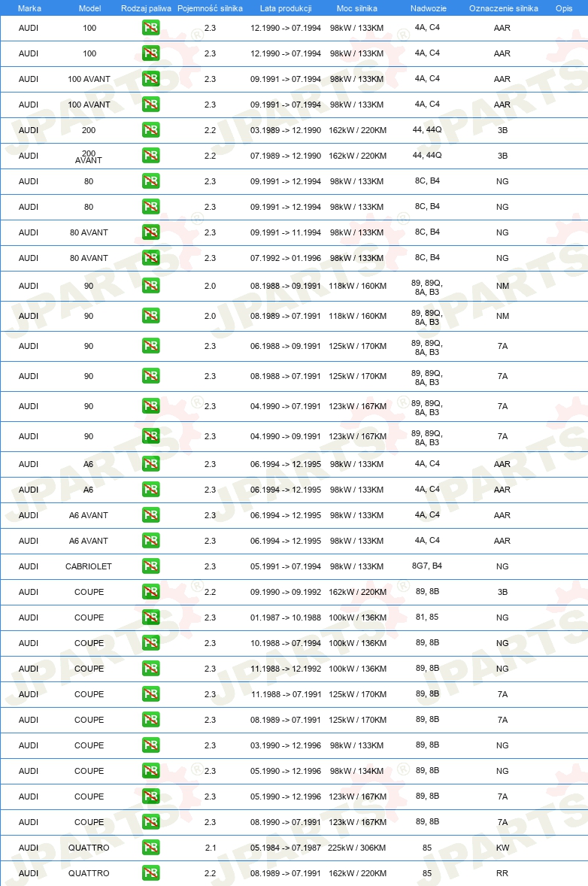The width and height of the screenshot is (588, 886).
Task: Click the '81, 85' body code cell
Action: click(427, 617)
